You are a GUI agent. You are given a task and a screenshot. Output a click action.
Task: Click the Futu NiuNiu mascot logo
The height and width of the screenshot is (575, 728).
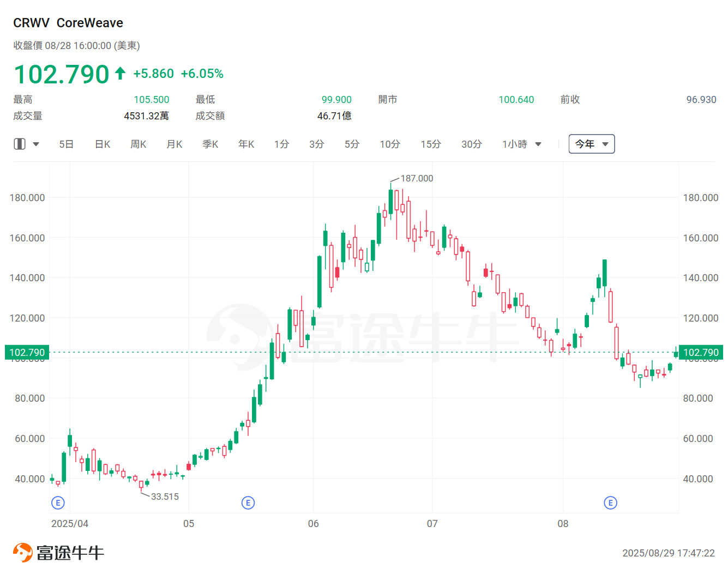pyautogui.click(x=22, y=552)
